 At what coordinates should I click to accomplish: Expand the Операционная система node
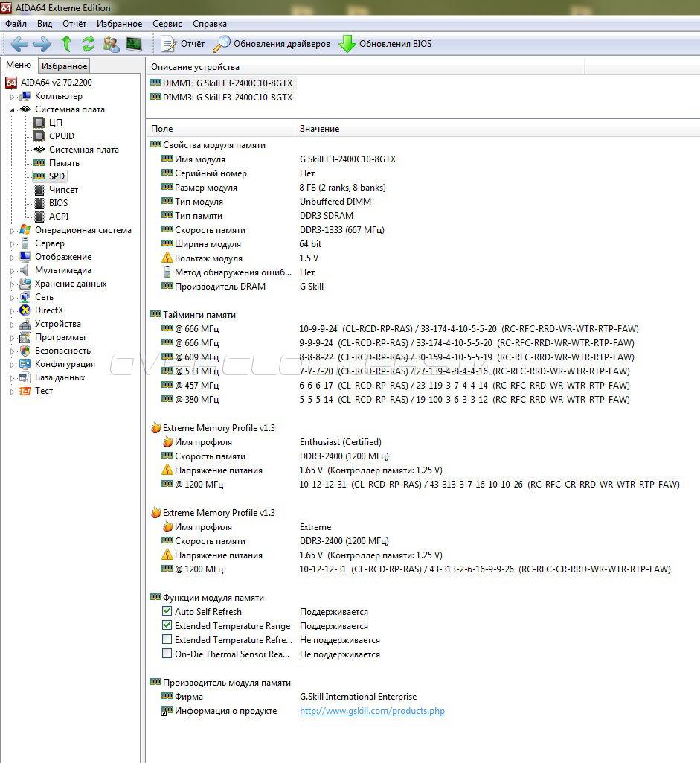pyautogui.click(x=12, y=231)
